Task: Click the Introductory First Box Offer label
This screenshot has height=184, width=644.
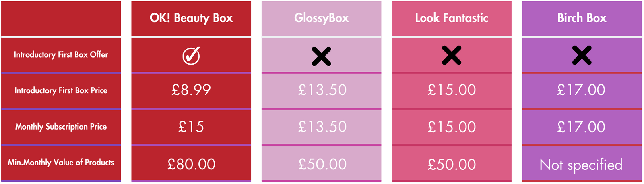Action: coord(61,55)
